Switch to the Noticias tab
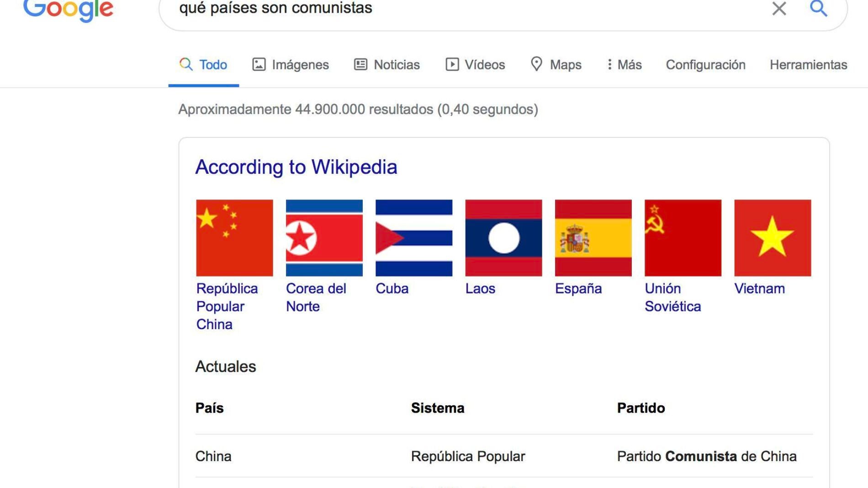Viewport: 868px width, 488px height. pyautogui.click(x=387, y=65)
